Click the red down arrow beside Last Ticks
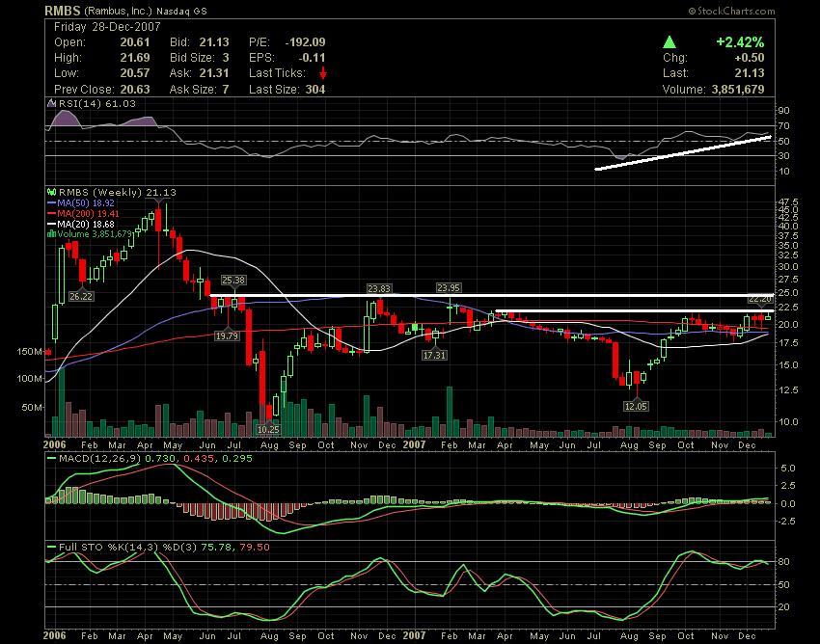Screen dimensions: 820x644 point(323,73)
